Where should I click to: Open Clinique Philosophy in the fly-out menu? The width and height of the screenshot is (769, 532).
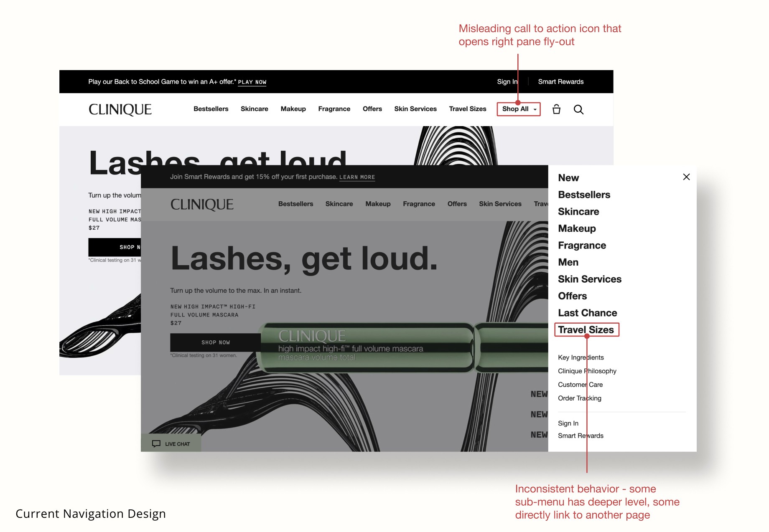pyautogui.click(x=587, y=371)
